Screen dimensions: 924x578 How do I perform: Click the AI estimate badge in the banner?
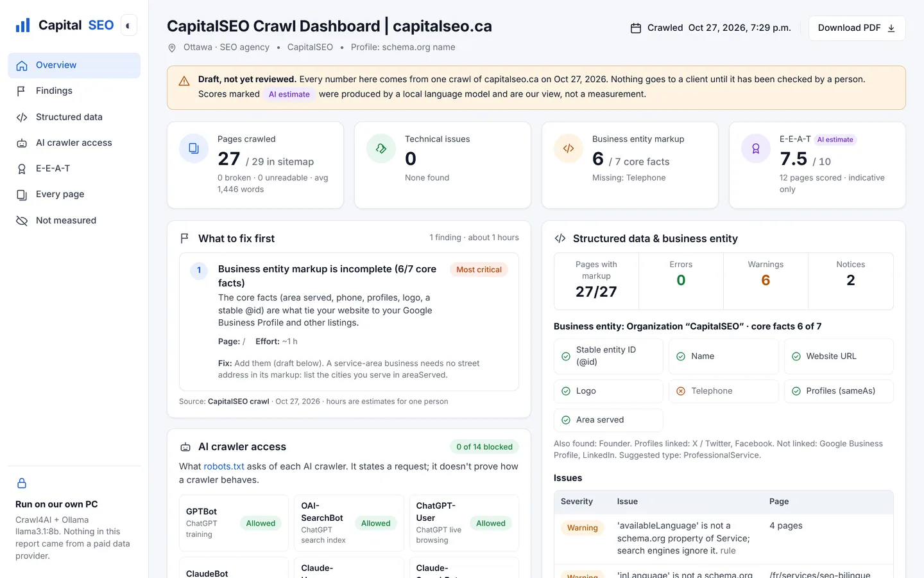(x=289, y=94)
